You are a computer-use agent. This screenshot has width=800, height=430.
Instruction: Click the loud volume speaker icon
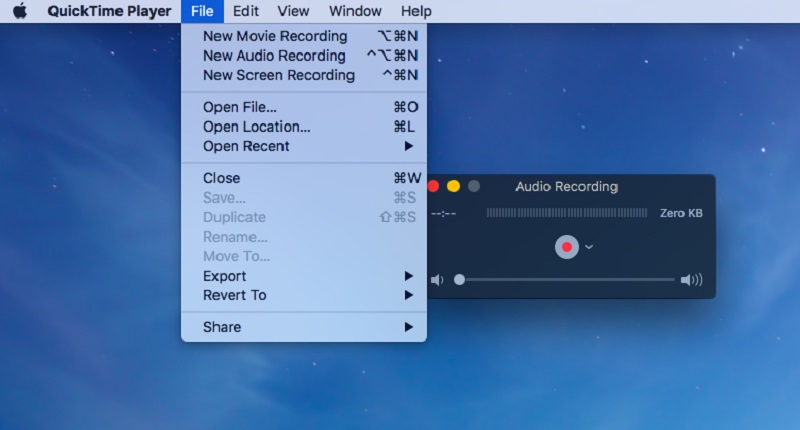(x=691, y=280)
